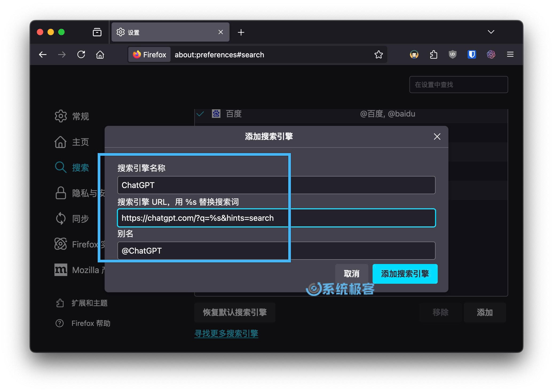The height and width of the screenshot is (392, 553).
Task: Open the 同步 settings category
Action: (72, 219)
